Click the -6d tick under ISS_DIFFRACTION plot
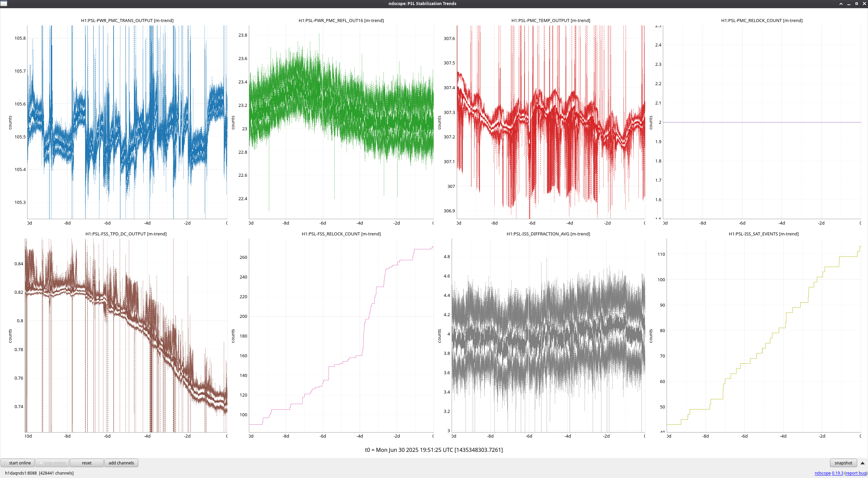The image size is (868, 478). [x=529, y=436]
